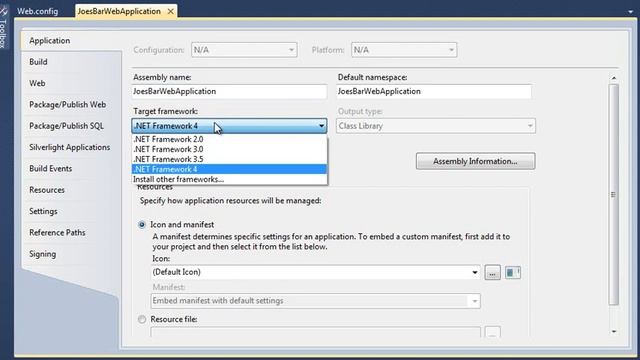
Task: Click the vertical scrollbar thumb
Action: [613, 195]
